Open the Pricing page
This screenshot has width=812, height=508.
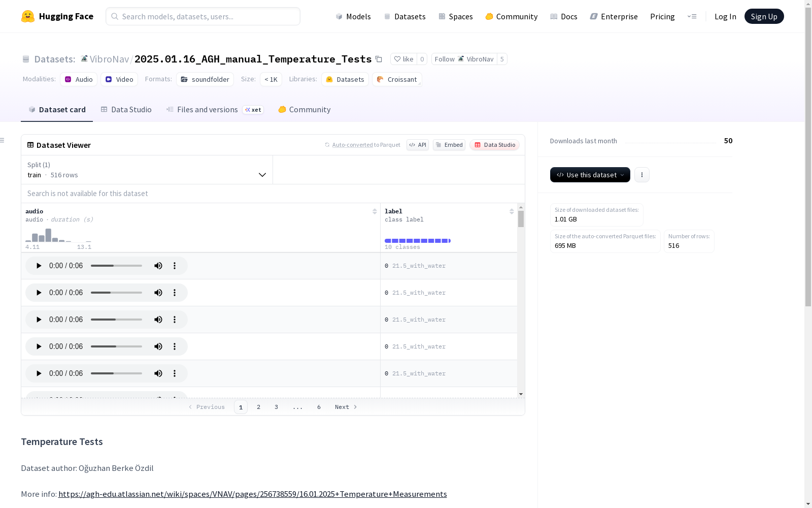point(662,16)
